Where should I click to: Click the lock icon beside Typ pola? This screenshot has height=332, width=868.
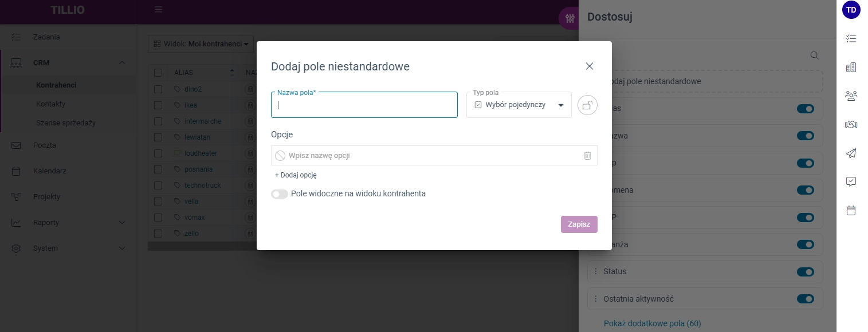(587, 105)
